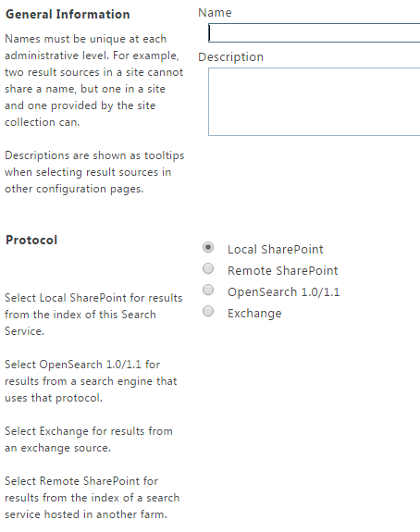The image size is (420, 532).
Task: Click inside the Description text area
Action: click(315, 102)
